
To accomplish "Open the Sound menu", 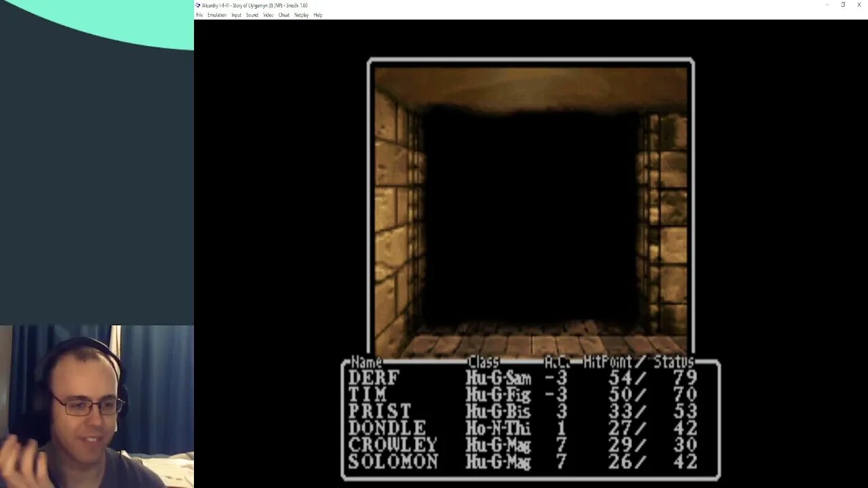I will tap(252, 15).
